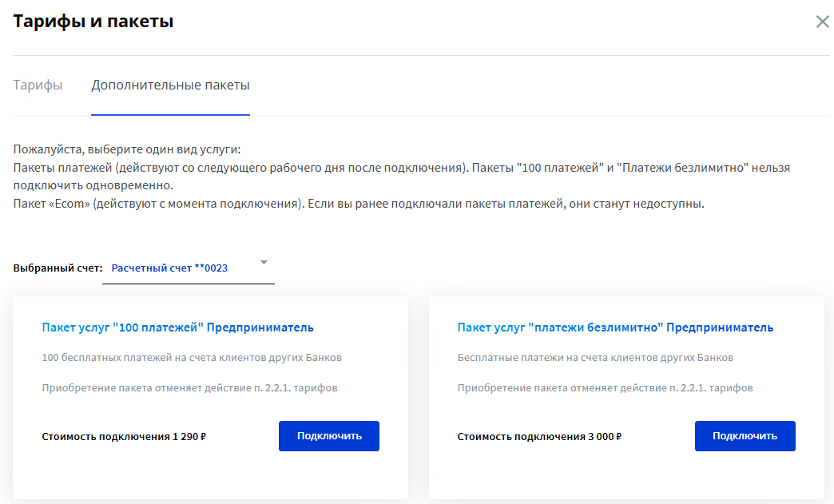The image size is (834, 504).
Task: Click text Стоимость подключения 1 290 ₽
Action: (124, 436)
